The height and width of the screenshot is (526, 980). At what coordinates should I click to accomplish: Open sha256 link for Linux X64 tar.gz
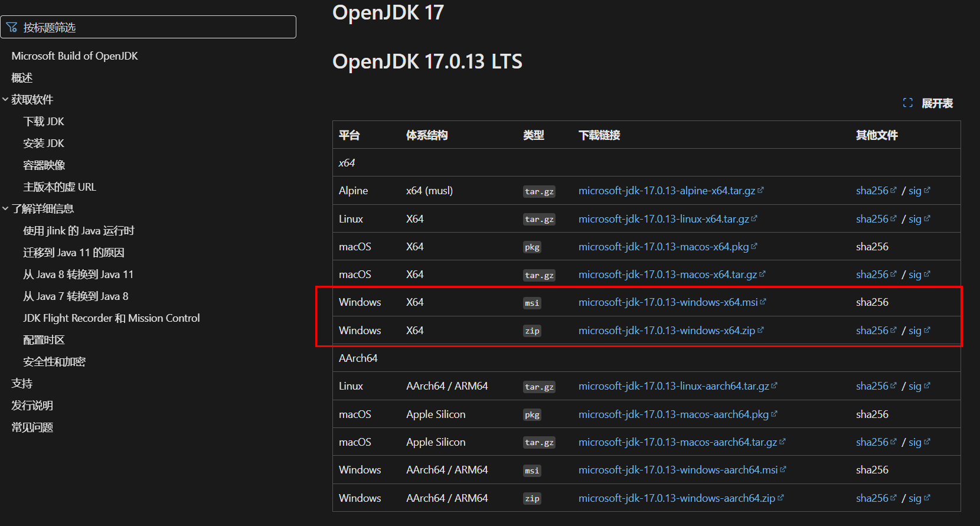[876, 218]
